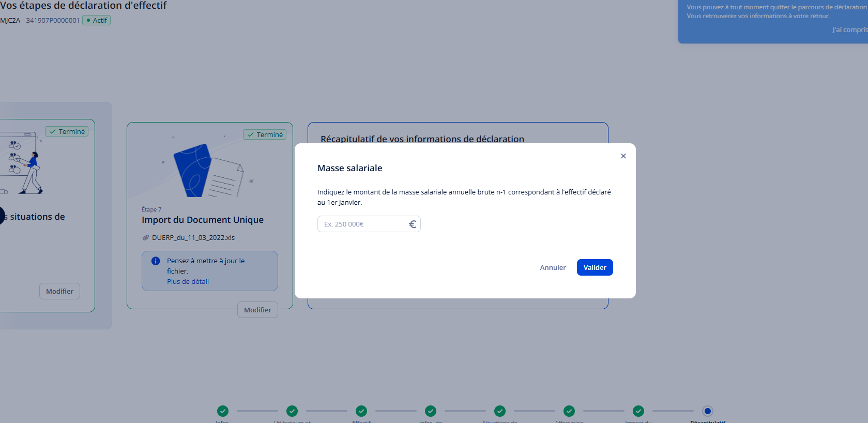Viewport: 868px width, 423px height.
Task: Go to the Infos step in stepper
Action: [x=223, y=411]
